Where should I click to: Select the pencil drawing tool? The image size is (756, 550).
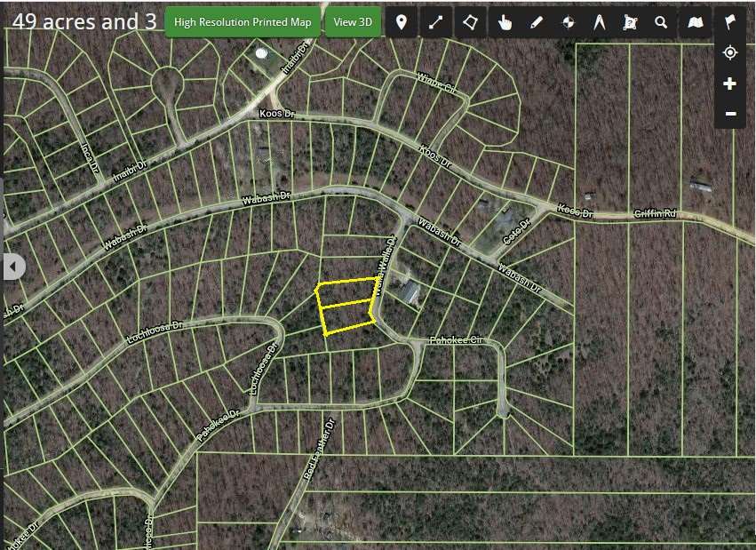(x=537, y=22)
